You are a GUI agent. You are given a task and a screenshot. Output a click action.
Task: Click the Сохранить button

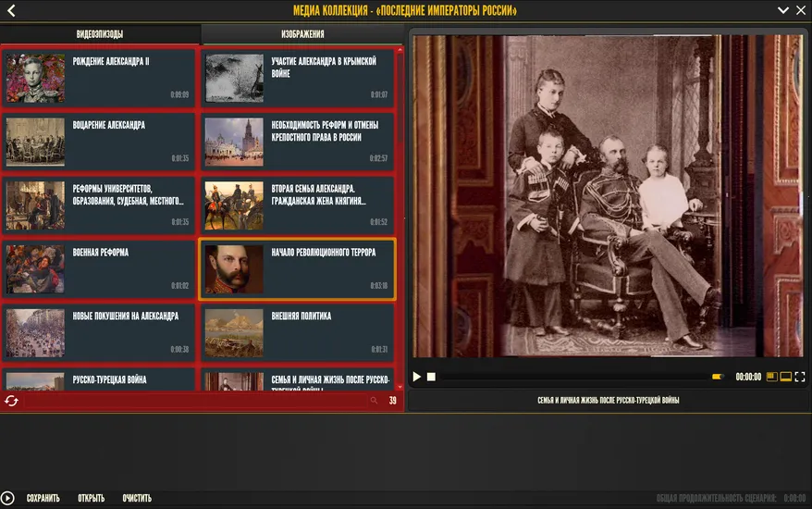pos(43,499)
